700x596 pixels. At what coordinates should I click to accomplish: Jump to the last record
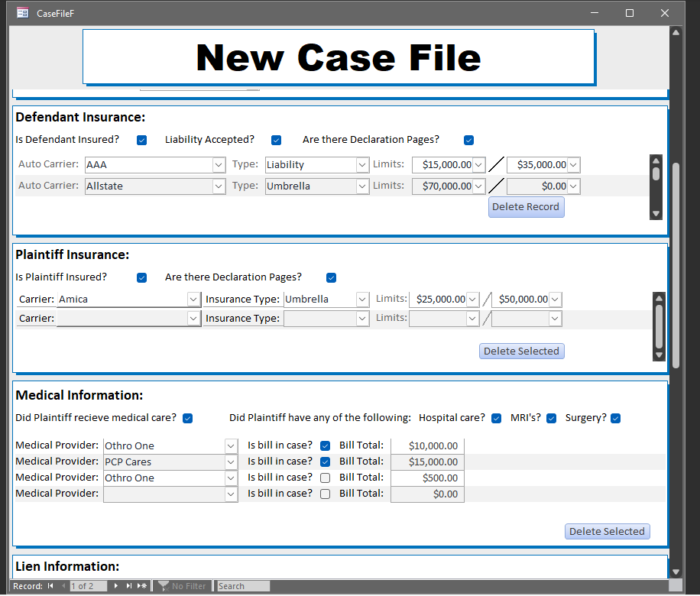[127, 585]
